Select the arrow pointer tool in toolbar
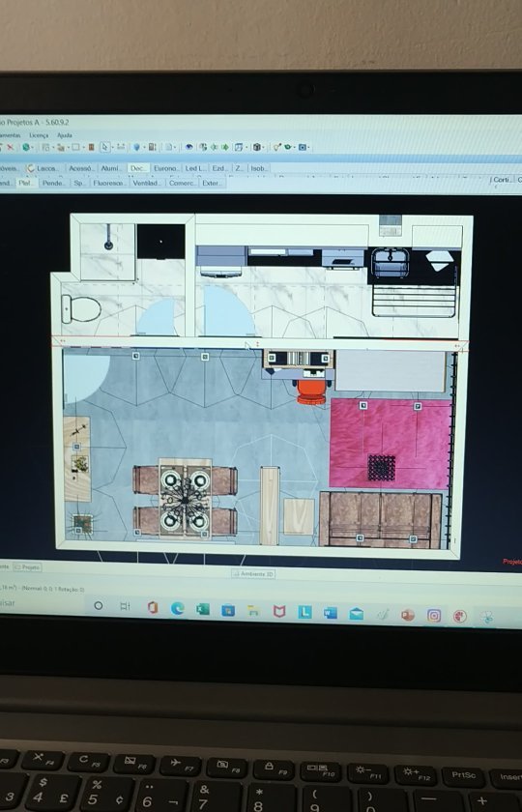The width and height of the screenshot is (522, 812). point(105,147)
